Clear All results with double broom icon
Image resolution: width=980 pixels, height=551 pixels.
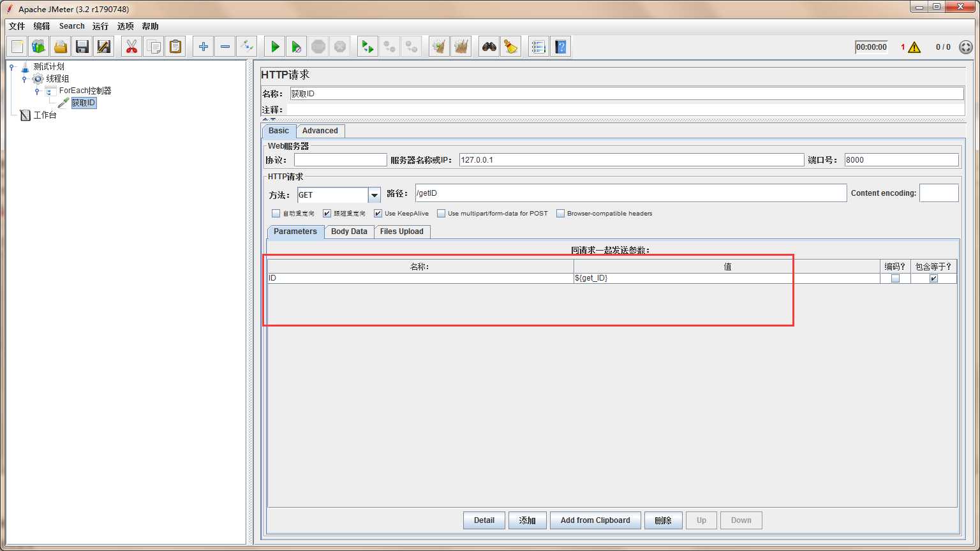[461, 47]
